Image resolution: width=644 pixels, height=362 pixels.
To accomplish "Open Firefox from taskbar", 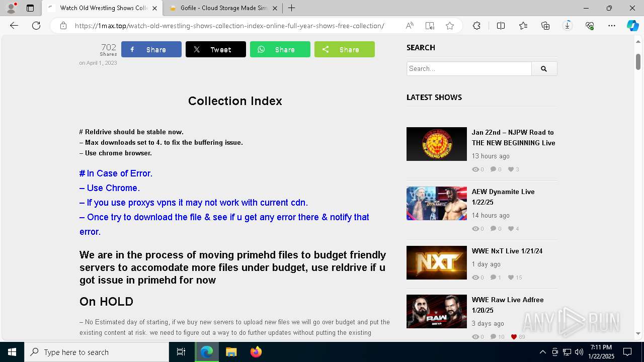I will point(256,352).
